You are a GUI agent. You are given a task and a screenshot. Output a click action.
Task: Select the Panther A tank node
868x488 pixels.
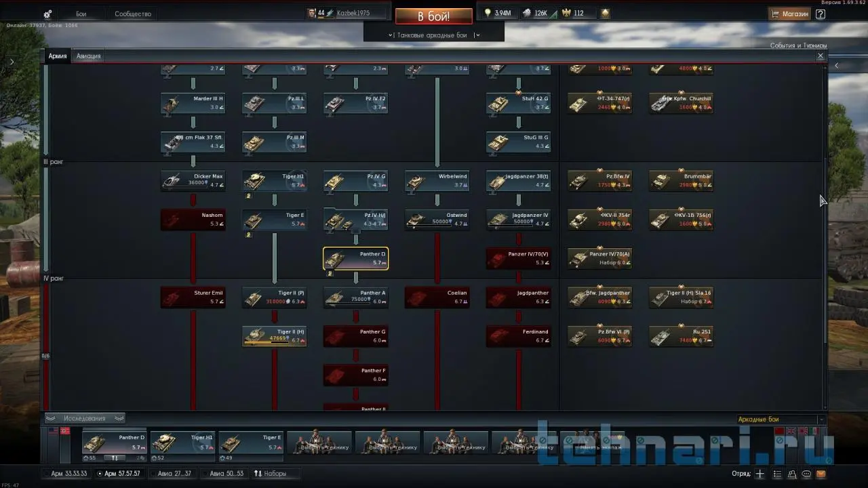coord(356,297)
